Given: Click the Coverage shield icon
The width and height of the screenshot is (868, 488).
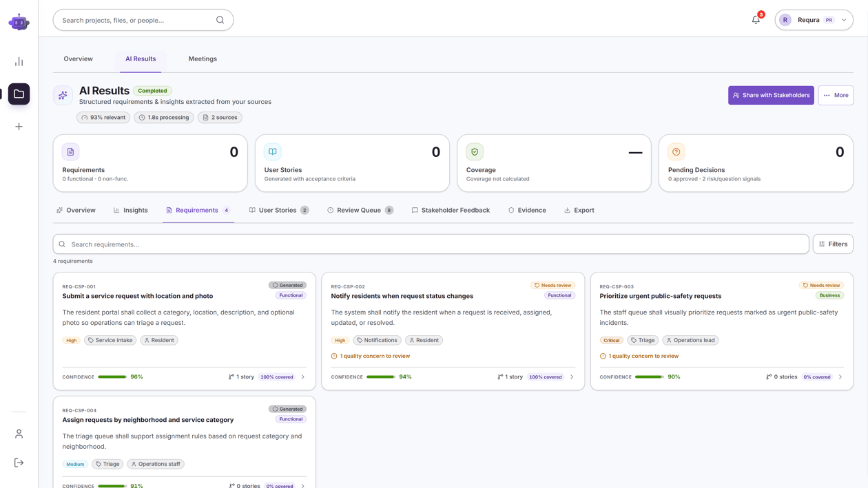Looking at the screenshot, I should (475, 151).
